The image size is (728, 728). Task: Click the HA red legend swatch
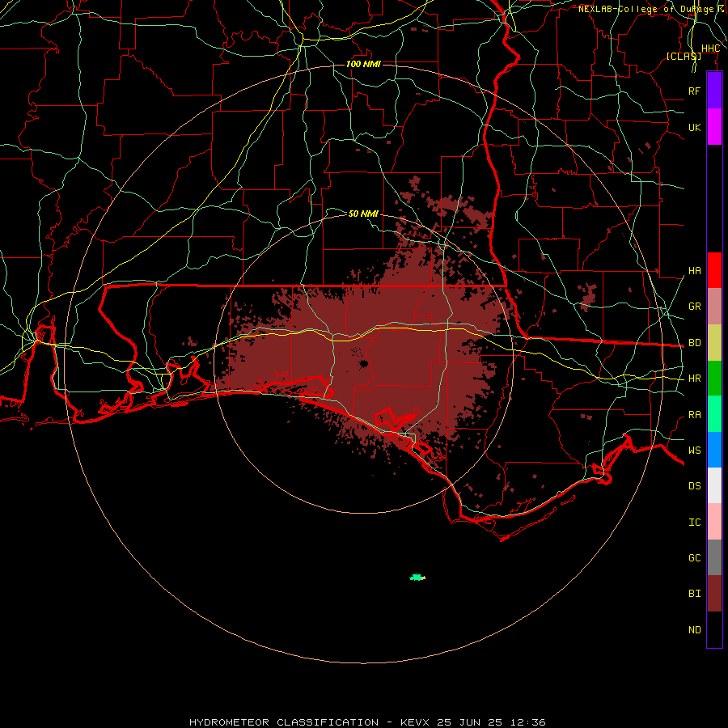(714, 270)
